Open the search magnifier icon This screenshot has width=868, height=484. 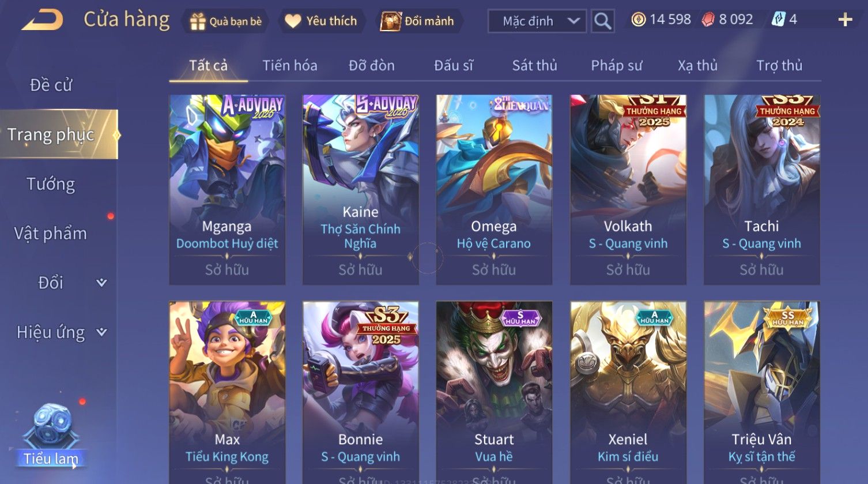click(602, 21)
